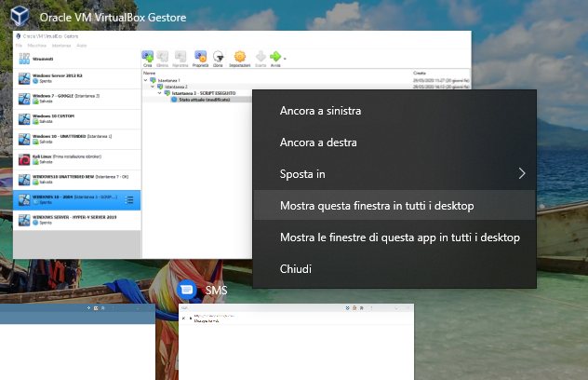The image size is (588, 380).
Task: Click the puzzle extension icon in SMS window toolbar
Action: pos(362,308)
